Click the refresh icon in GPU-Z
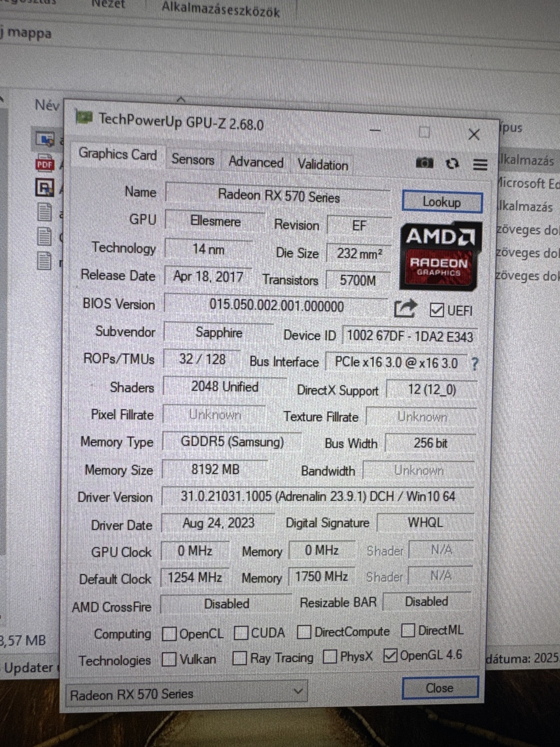 (x=452, y=164)
